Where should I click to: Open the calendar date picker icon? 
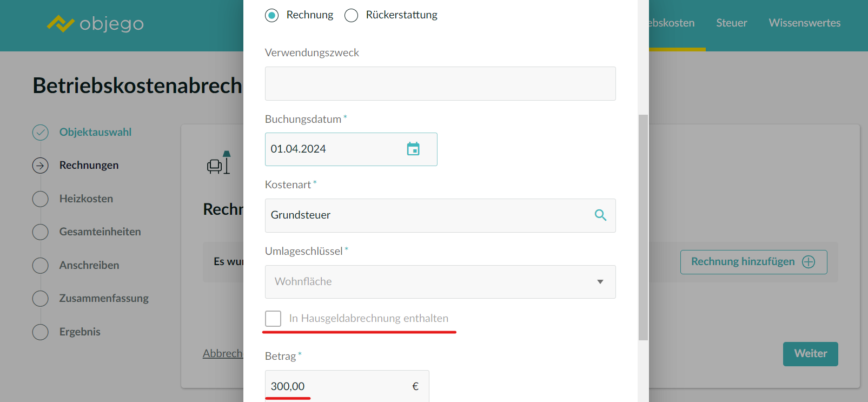click(413, 149)
